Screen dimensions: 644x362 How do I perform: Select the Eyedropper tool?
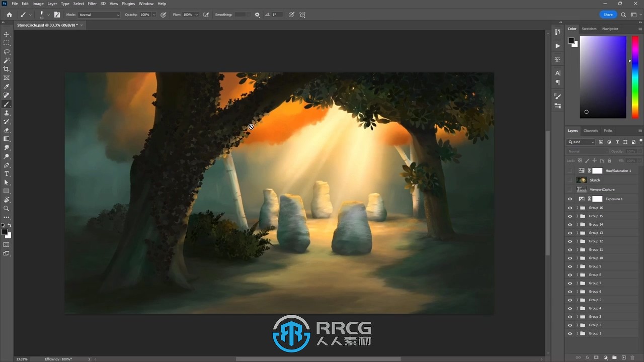coord(7,86)
